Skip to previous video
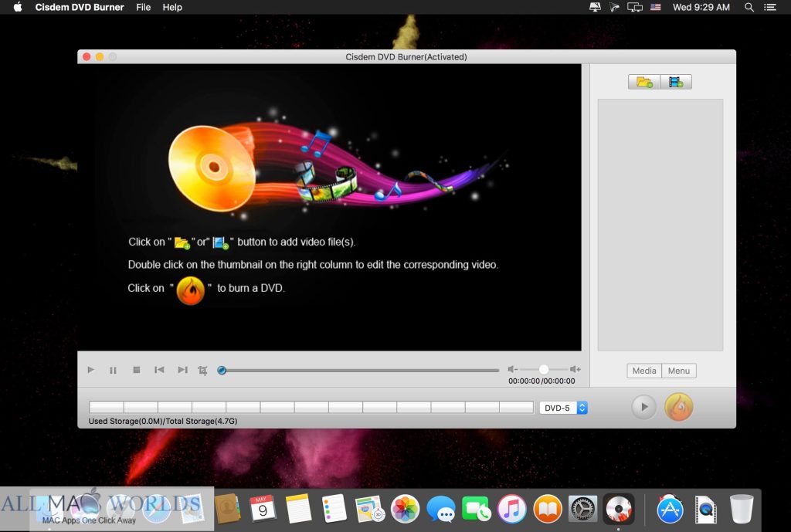The image size is (791, 532). click(159, 370)
